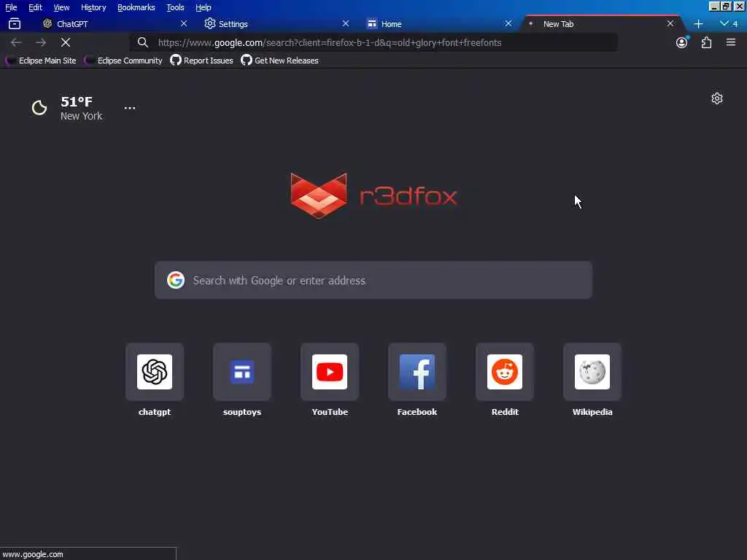
Task: Click the weather moon icon
Action: 39,108
